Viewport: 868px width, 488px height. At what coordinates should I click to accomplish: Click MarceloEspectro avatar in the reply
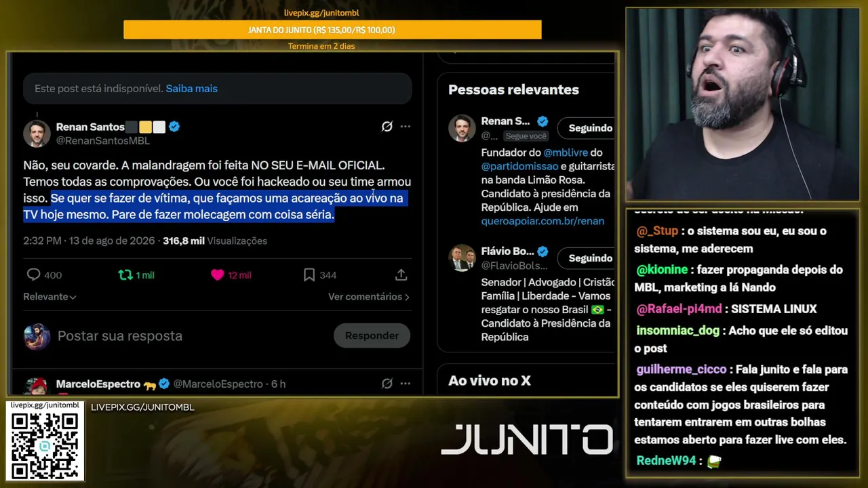(x=37, y=386)
